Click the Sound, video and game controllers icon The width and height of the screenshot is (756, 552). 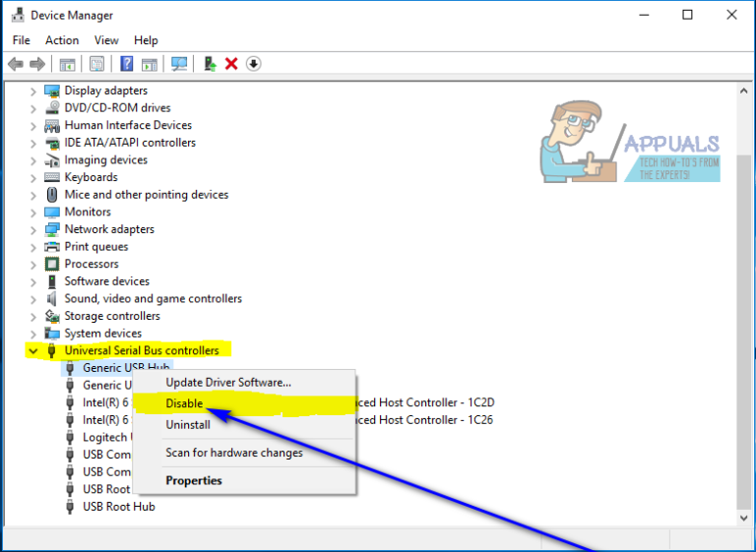point(52,299)
